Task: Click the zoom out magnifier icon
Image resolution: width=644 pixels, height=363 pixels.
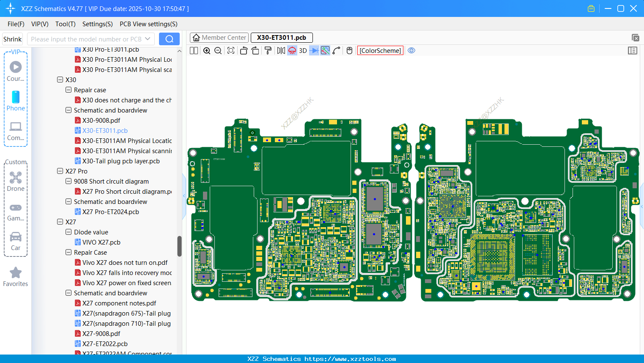Action: coord(218,51)
